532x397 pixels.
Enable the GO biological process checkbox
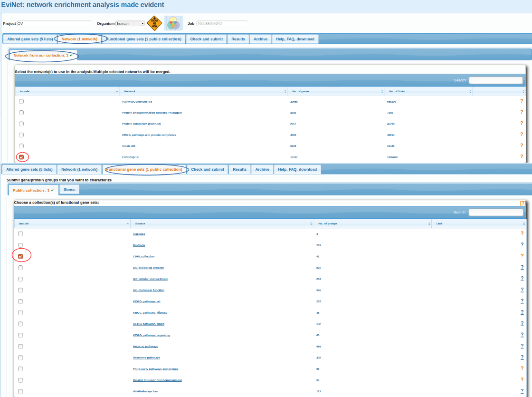click(20, 268)
